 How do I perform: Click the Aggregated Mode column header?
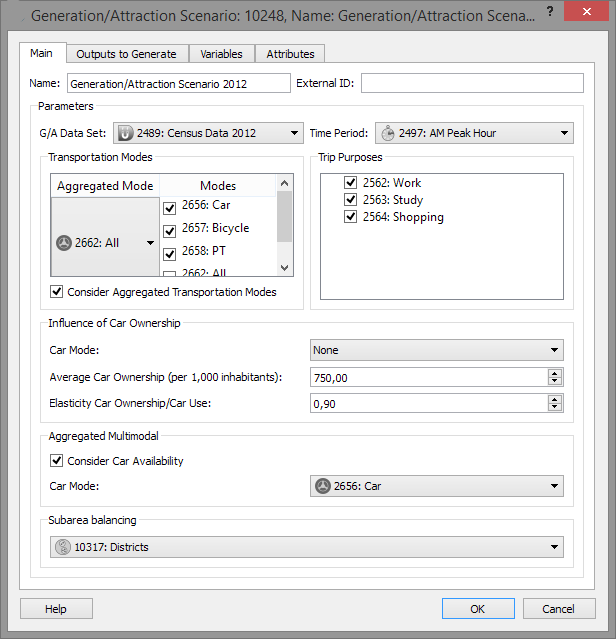[x=105, y=186]
